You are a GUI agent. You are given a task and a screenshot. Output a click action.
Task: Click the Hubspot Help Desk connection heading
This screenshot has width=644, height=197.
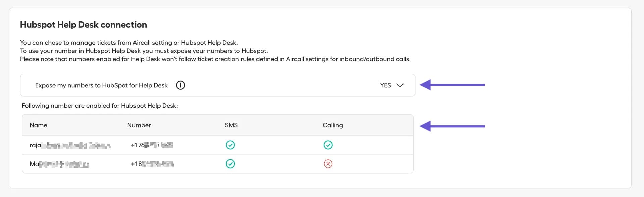[84, 25]
